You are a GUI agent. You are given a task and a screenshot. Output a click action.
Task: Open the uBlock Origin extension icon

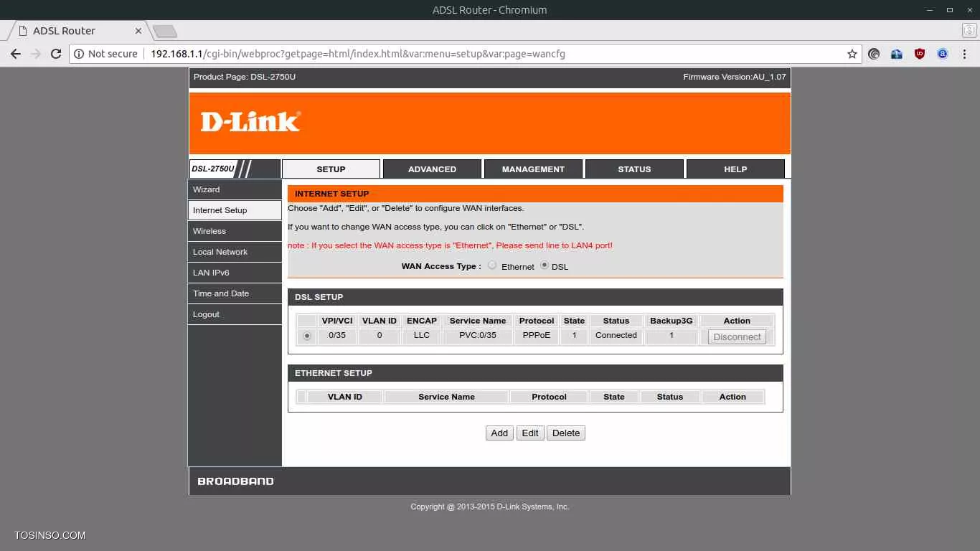[920, 54]
